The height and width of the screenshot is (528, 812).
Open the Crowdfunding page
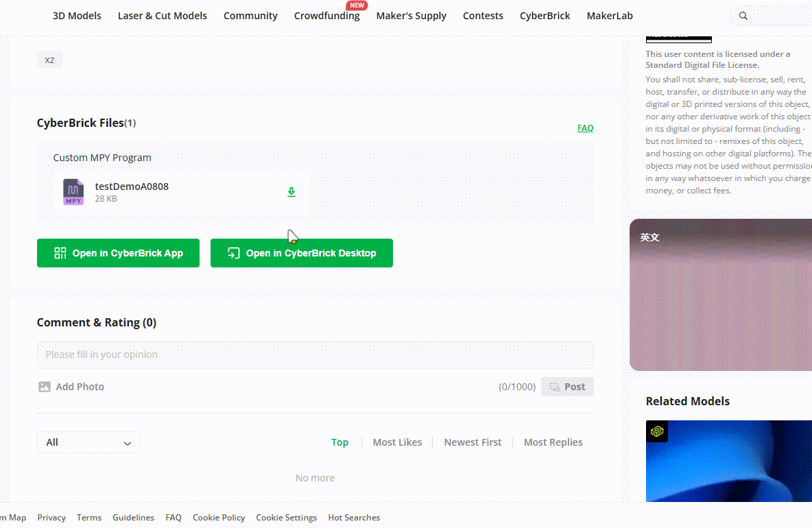point(326,16)
